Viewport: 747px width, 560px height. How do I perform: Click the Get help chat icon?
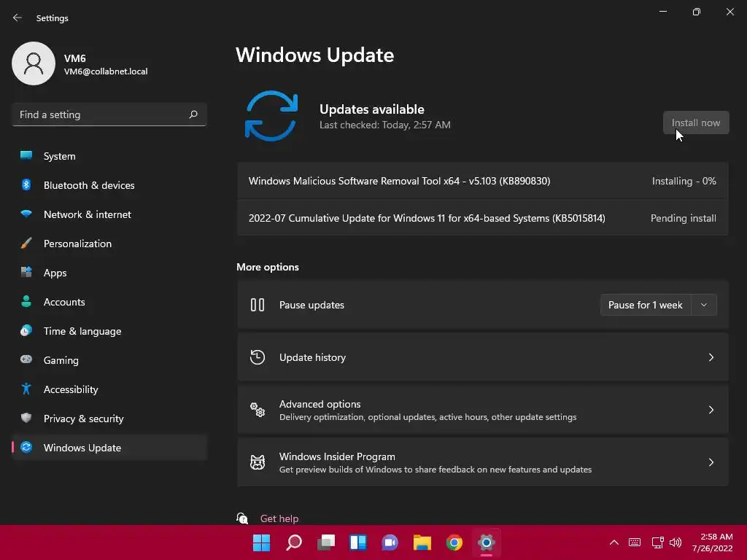pos(242,518)
